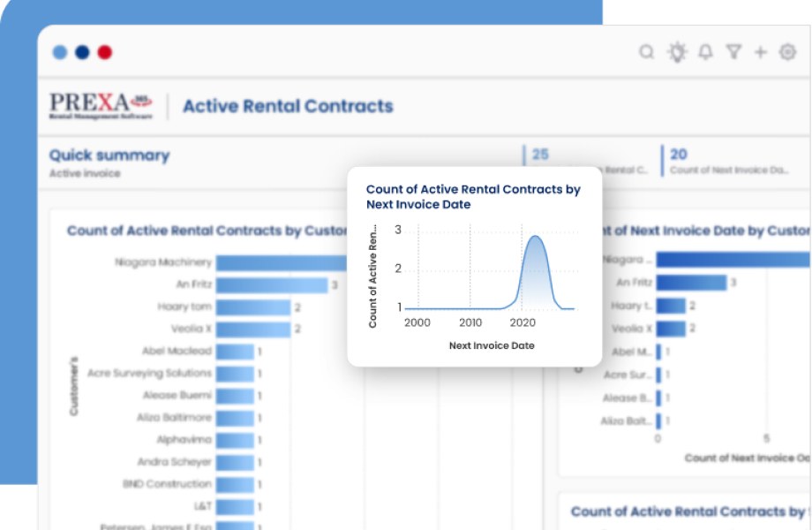Select the Abel M... label in right chart
Screen dimensions: 812x530
coord(631,352)
